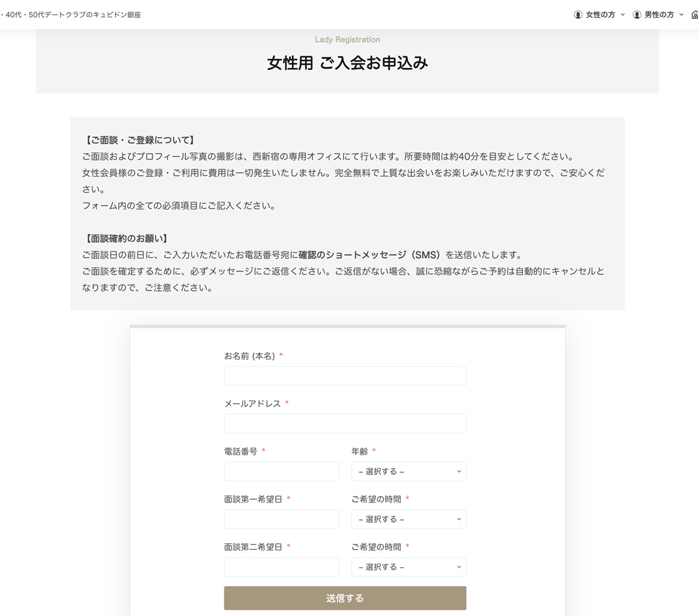Viewport: 698px width, 616px height.
Task: Select the 面談第一希望日 input field
Action: 281,519
